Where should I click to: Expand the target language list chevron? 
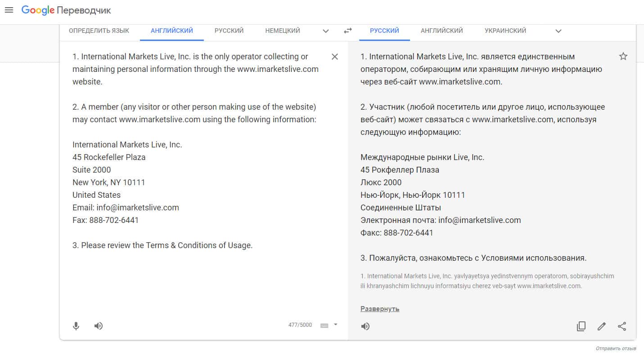[x=558, y=31]
